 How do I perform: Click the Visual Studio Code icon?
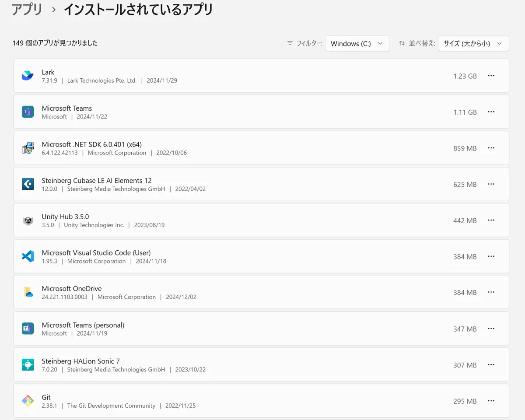pos(28,256)
